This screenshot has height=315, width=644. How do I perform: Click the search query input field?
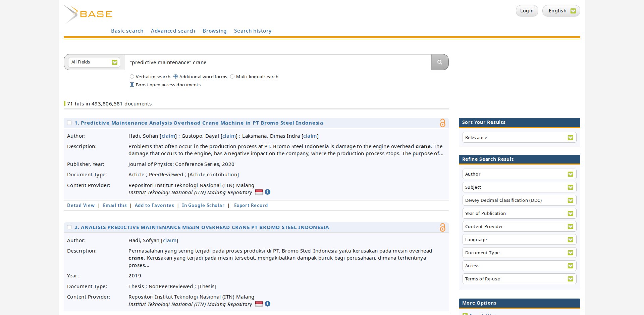[x=278, y=62]
